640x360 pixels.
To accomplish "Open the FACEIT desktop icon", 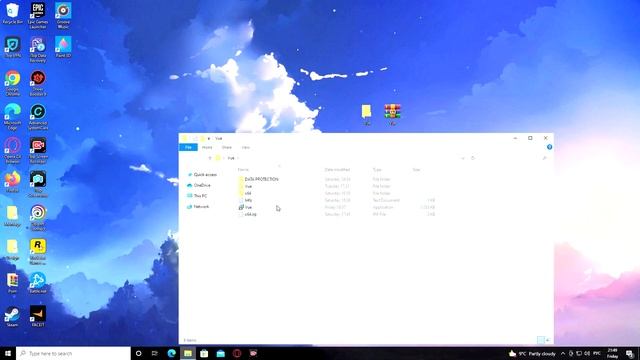I will (38, 317).
